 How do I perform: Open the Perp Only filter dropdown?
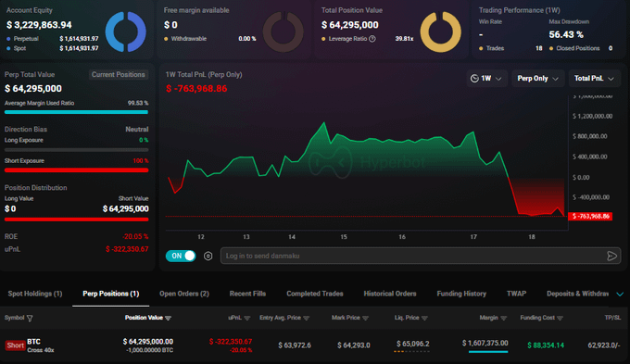click(537, 79)
